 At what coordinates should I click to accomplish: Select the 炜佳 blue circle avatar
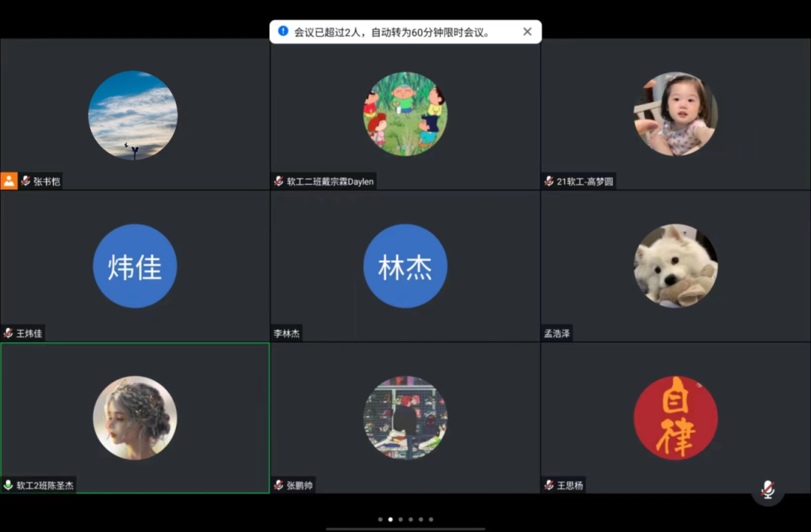pyautogui.click(x=134, y=266)
